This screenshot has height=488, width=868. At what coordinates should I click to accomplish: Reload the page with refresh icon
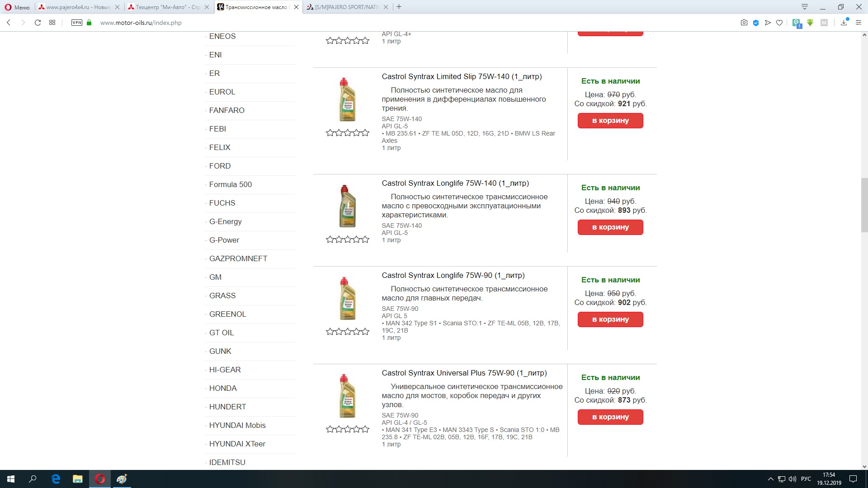point(38,23)
